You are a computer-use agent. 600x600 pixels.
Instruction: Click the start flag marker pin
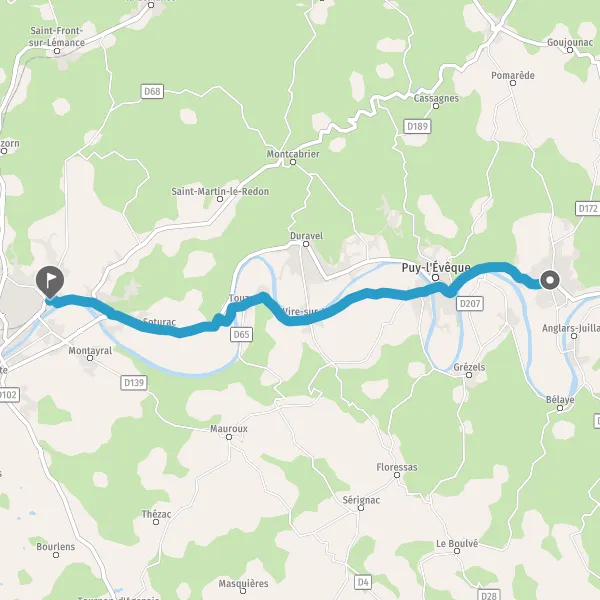[50, 282]
